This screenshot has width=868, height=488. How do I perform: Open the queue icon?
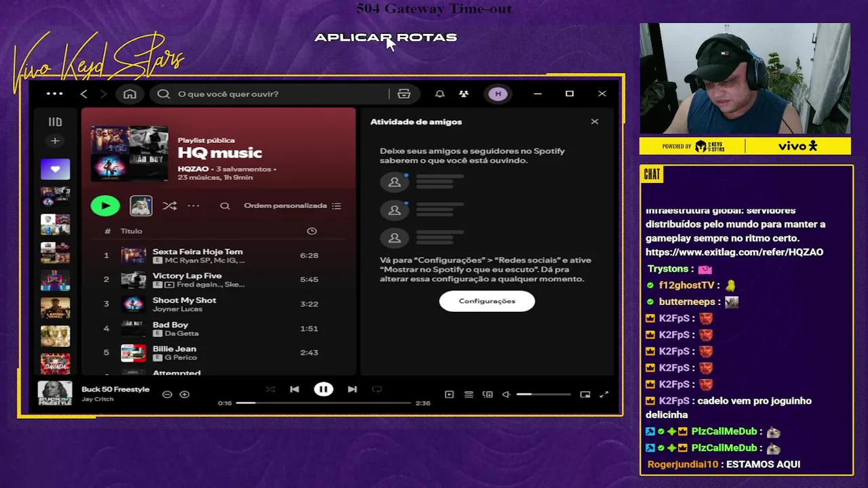pos(469,394)
